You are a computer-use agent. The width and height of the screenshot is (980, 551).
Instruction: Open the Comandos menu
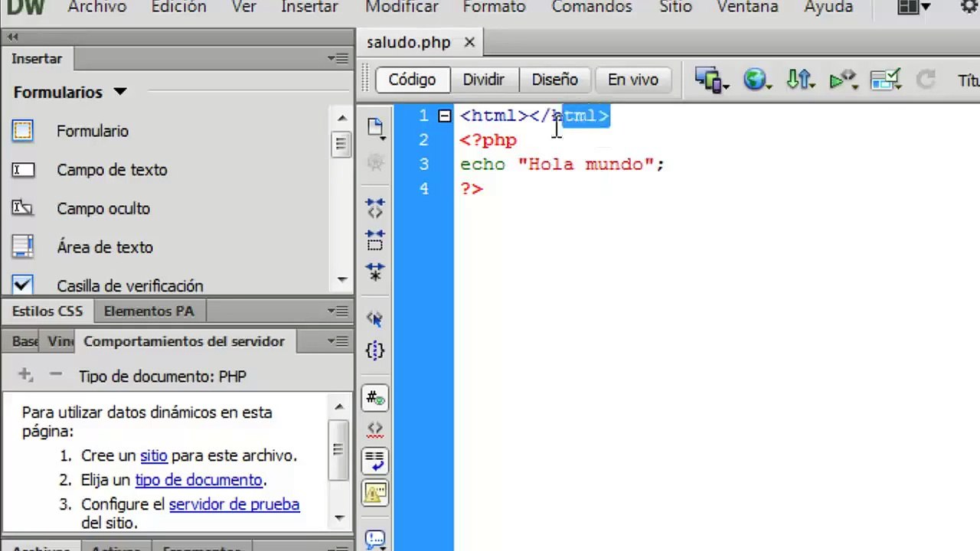592,7
